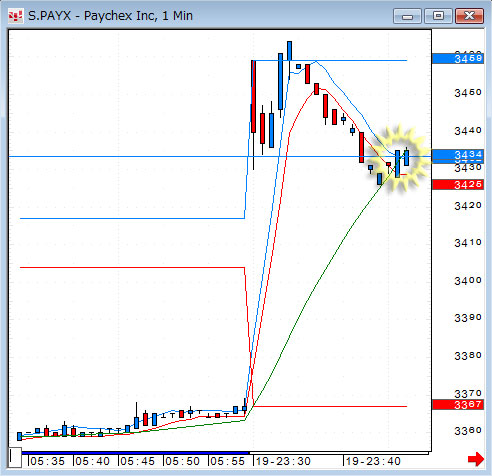
Task: Minimize the S.PAYX chart window
Action: pos(407,16)
